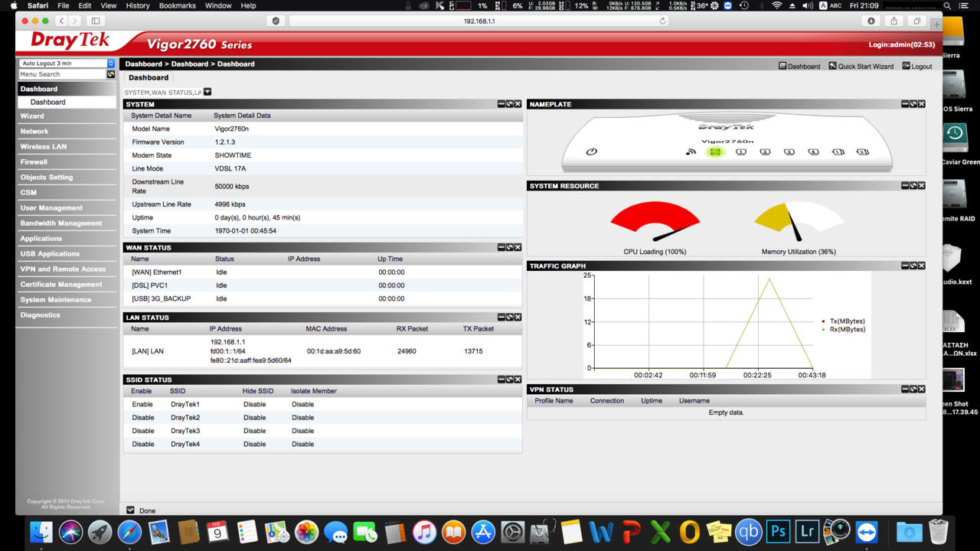
Task: Click in the Menu Search field
Action: 62,74
